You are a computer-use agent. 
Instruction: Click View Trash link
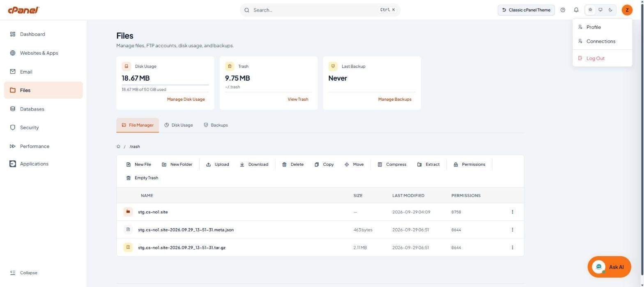click(x=298, y=99)
